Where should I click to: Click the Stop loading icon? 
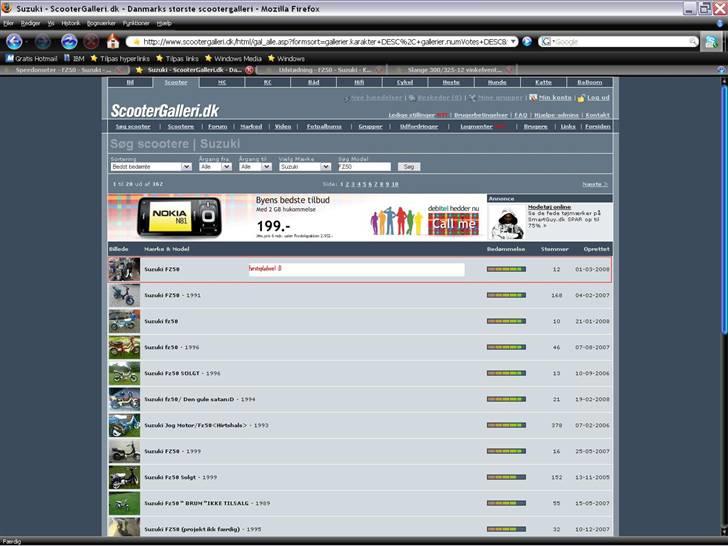point(91,42)
